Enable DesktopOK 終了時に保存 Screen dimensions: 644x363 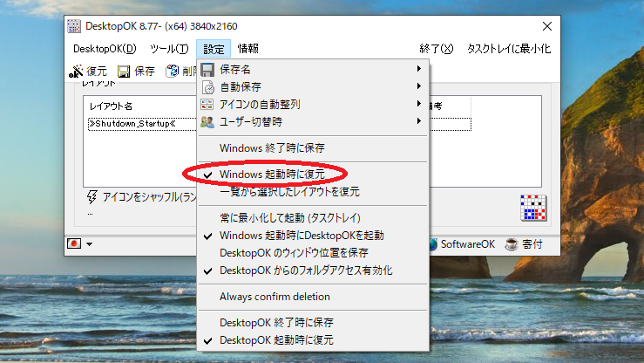(313, 323)
